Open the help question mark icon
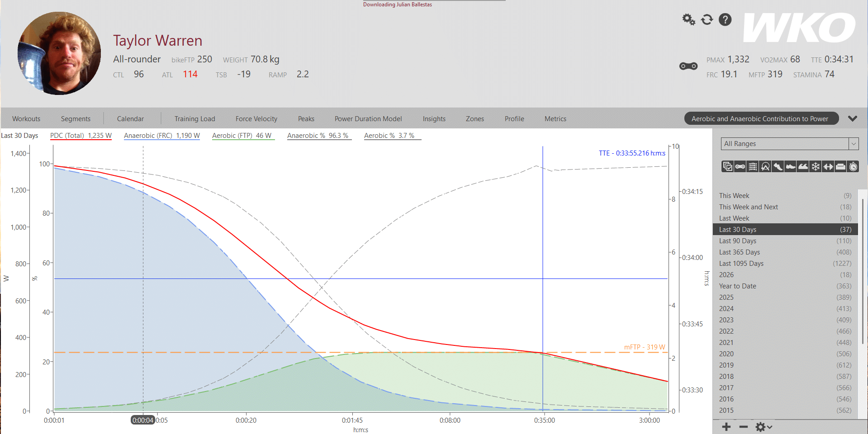Image resolution: width=868 pixels, height=434 pixels. click(x=725, y=19)
